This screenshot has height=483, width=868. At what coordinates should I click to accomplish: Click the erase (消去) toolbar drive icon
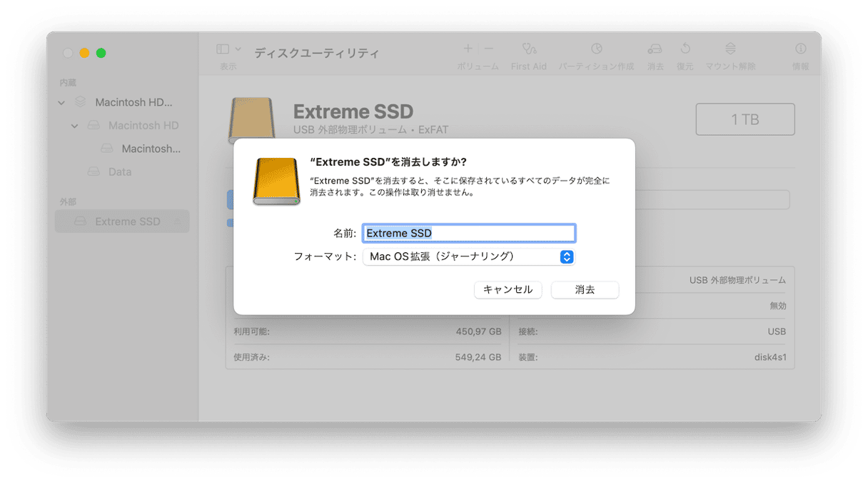point(655,49)
